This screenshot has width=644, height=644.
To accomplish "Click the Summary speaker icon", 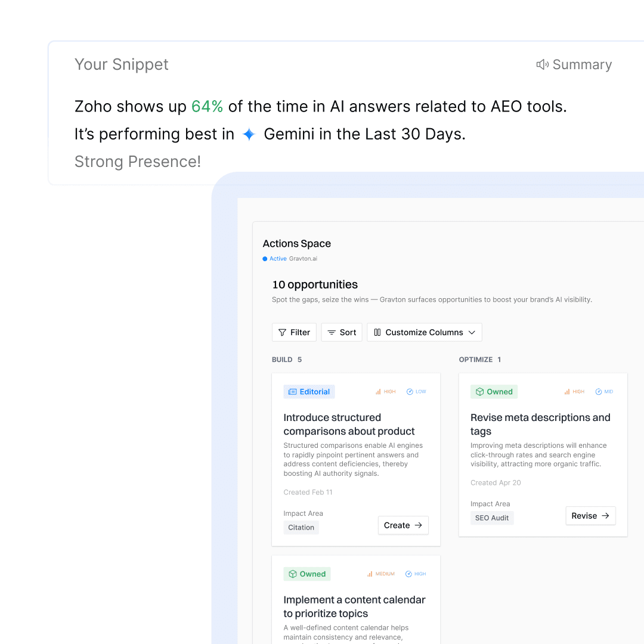I will (542, 64).
